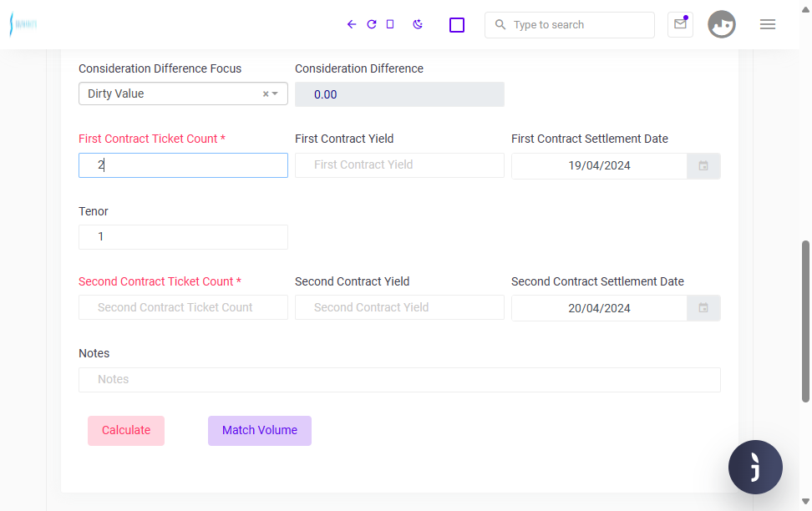Click the First Contract Yield field
812x511 pixels.
click(x=399, y=165)
